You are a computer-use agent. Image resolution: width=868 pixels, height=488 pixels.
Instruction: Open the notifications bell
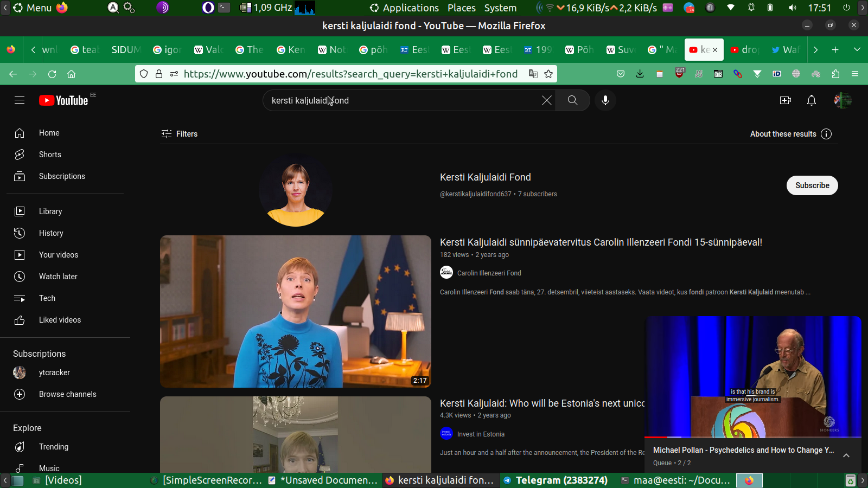click(x=812, y=100)
